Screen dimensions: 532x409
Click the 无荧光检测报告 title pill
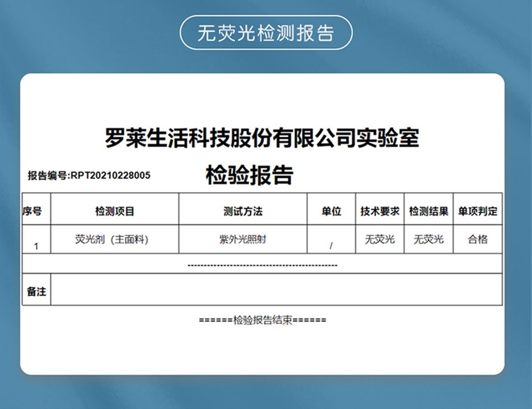266,32
